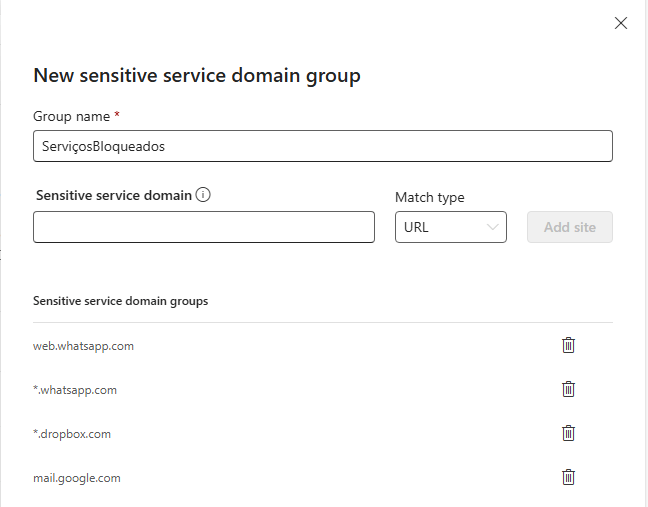This screenshot has width=648, height=507.
Task: Remove *.whatsapp.com using its trash icon
Action: (x=568, y=389)
